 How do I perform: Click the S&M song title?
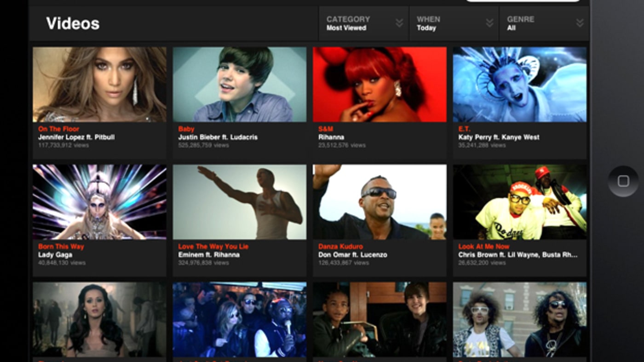325,129
